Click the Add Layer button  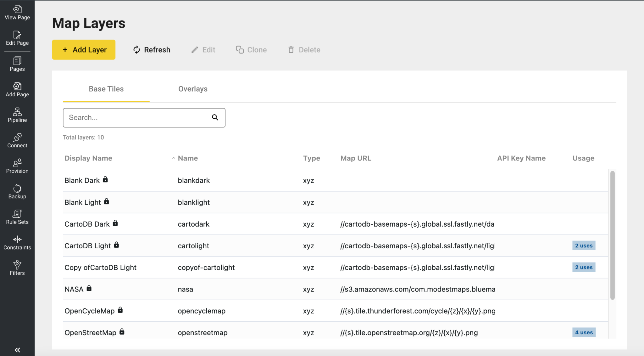pos(84,50)
